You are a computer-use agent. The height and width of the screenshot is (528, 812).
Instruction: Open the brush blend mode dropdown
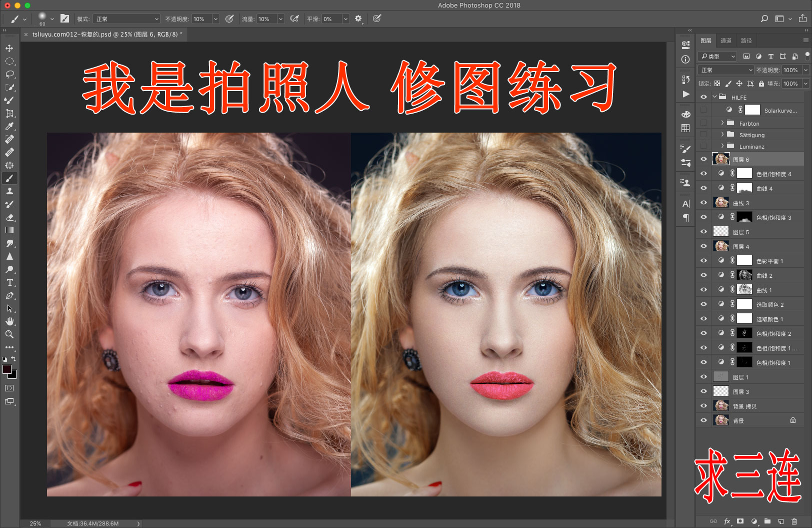(126, 19)
